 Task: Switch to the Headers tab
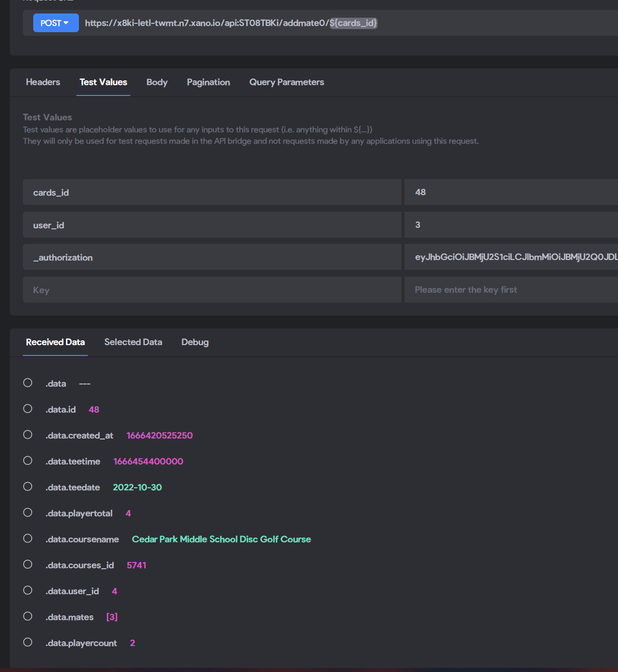(x=43, y=82)
